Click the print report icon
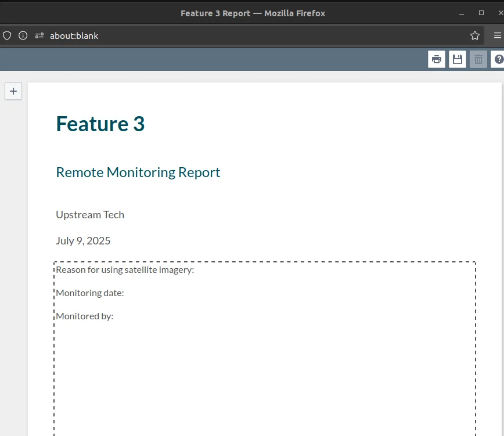 pyautogui.click(x=436, y=59)
